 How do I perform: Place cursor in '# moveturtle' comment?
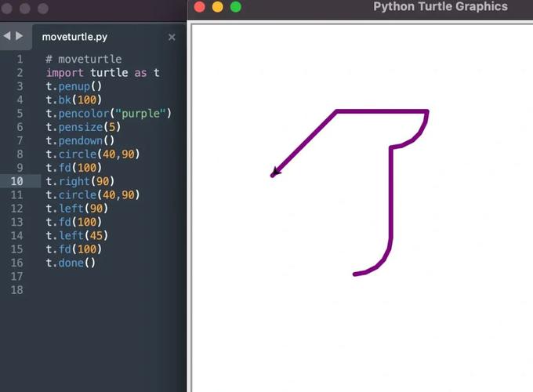84,59
